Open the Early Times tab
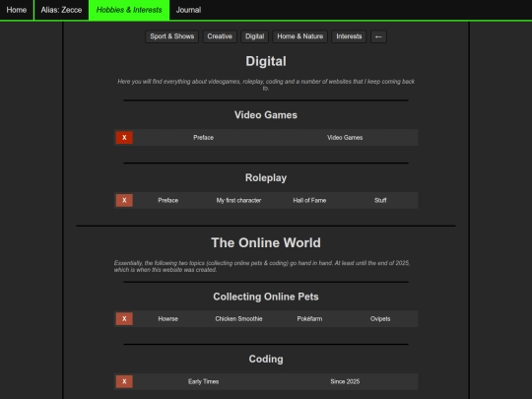532x399 pixels. pos(203,381)
